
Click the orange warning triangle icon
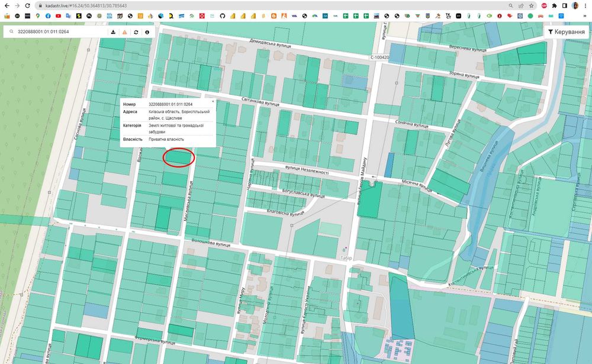pos(124,32)
